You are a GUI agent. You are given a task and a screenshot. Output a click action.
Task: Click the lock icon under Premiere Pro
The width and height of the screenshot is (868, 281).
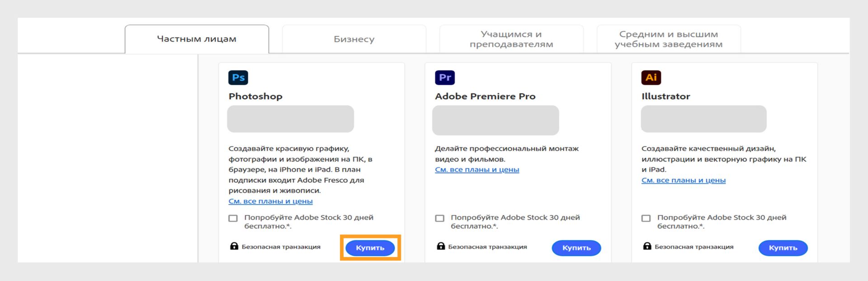441,246
